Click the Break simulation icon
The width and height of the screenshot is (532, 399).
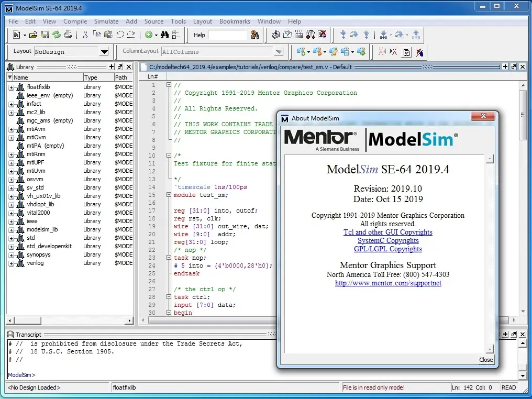pyautogui.click(x=322, y=35)
